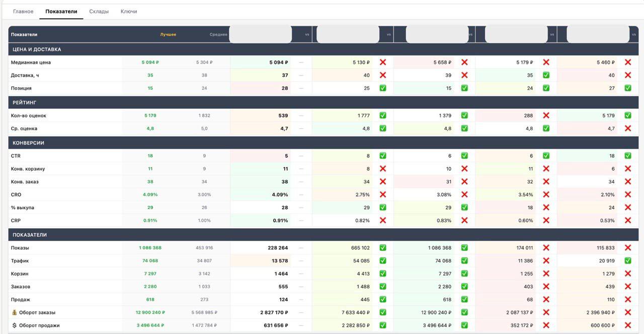This screenshot has width=644, height=334.
Task: Click the red cross beside CRO 2.75%
Action: click(x=383, y=194)
